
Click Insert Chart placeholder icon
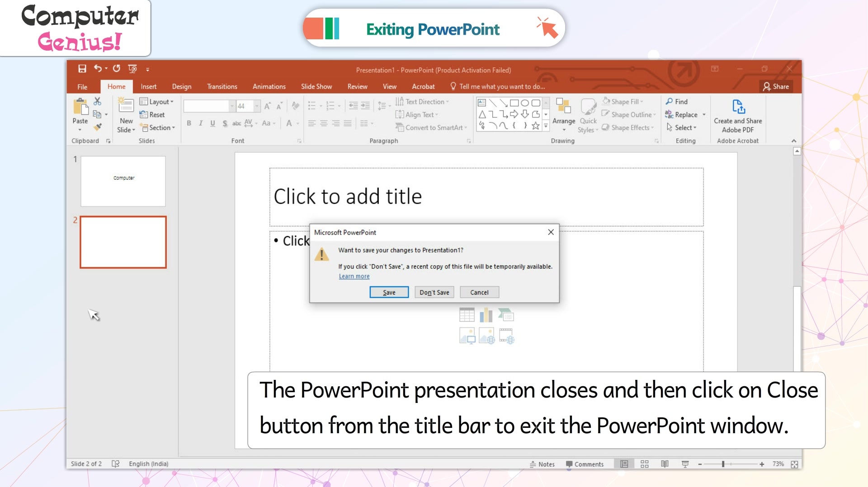(486, 315)
